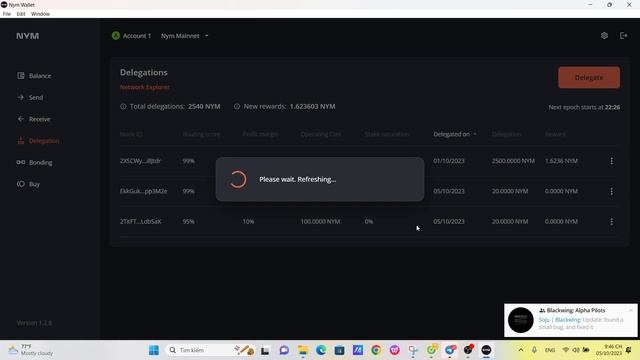640x360 pixels.
Task: Open the weather widget
Action: [x=31, y=350]
